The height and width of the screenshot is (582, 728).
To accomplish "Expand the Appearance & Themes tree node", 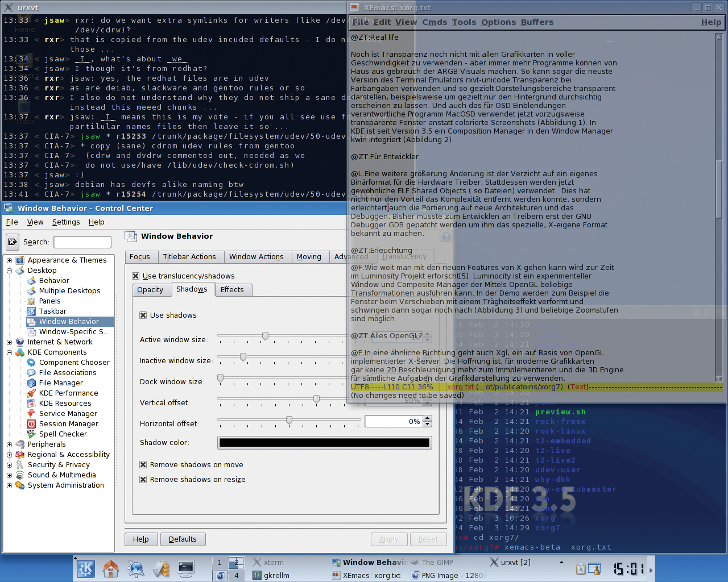I will pos(9,260).
